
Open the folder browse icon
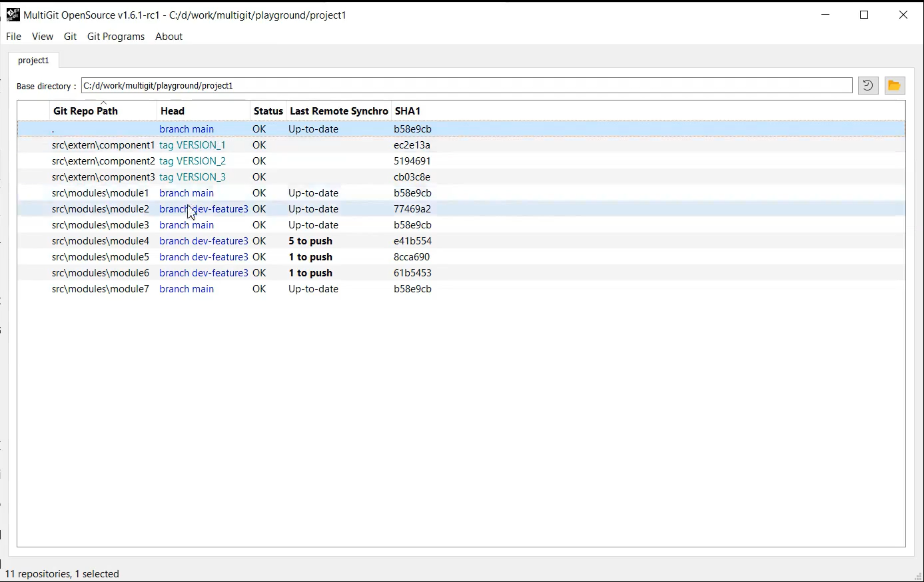coord(894,85)
